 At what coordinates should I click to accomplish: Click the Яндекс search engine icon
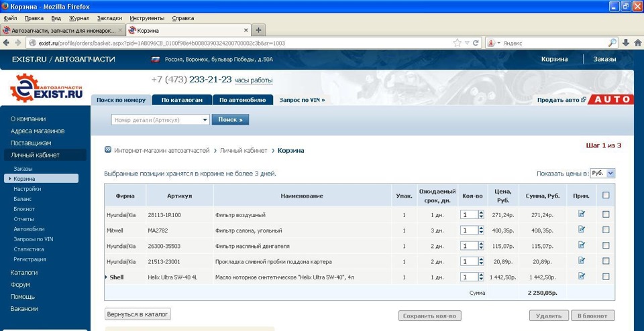coord(491,43)
